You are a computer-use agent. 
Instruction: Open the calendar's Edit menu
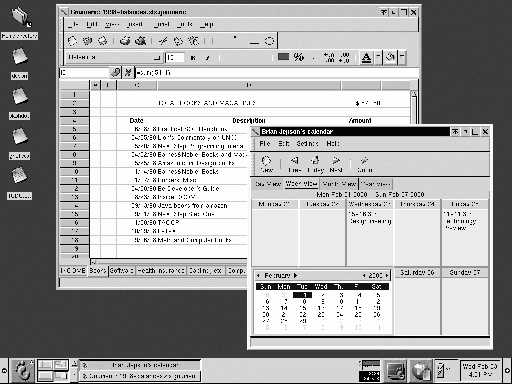pyautogui.click(x=284, y=143)
